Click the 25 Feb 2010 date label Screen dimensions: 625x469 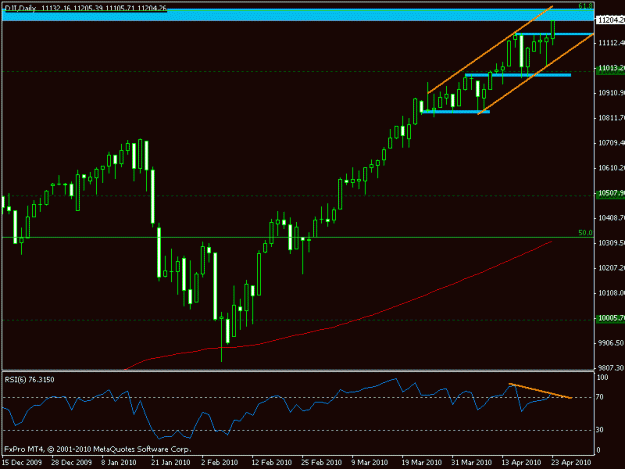coord(322,463)
